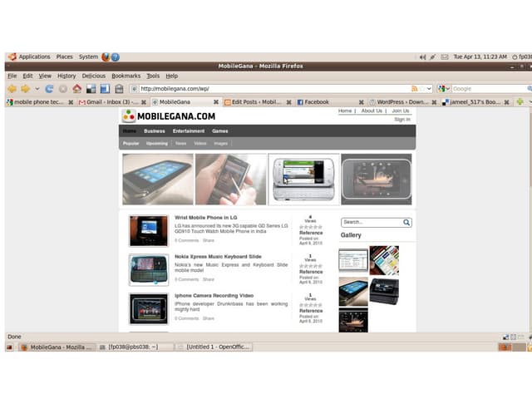Click the search magnifier icon beside Search box
This screenshot has height=399, width=532.
click(x=406, y=223)
